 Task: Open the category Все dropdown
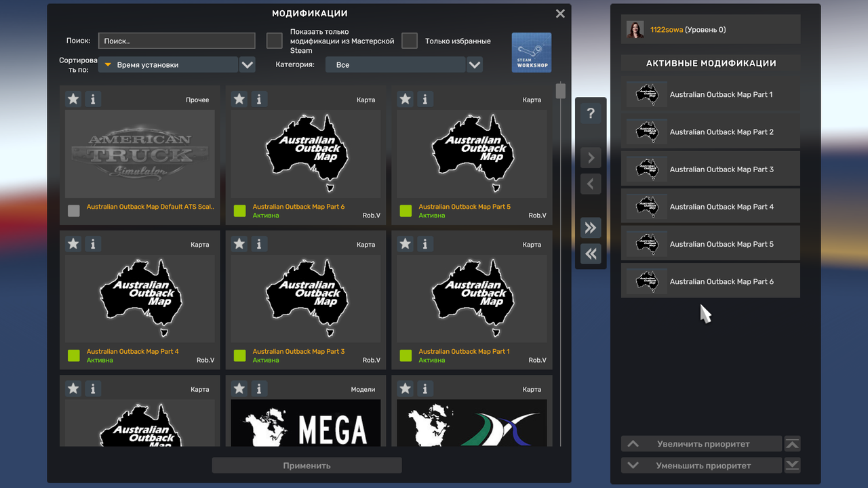click(x=395, y=65)
